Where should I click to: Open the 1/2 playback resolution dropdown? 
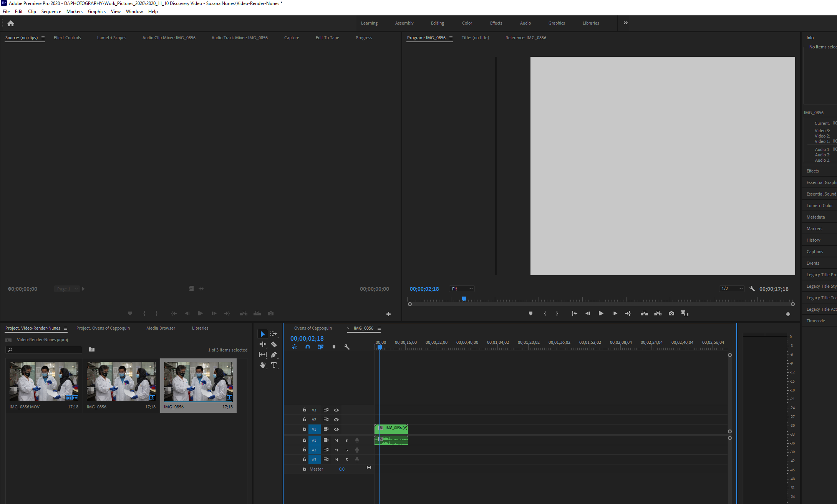731,288
